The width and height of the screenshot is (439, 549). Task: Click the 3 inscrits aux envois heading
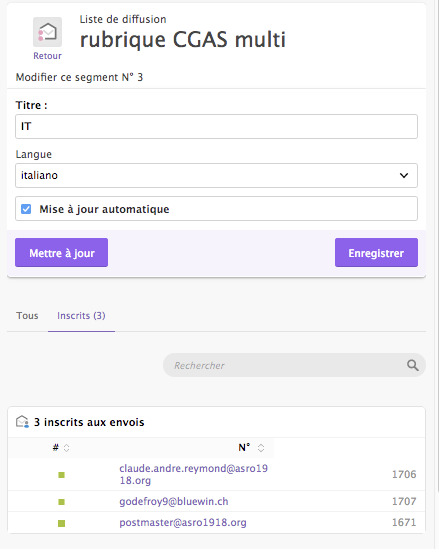[89, 422]
